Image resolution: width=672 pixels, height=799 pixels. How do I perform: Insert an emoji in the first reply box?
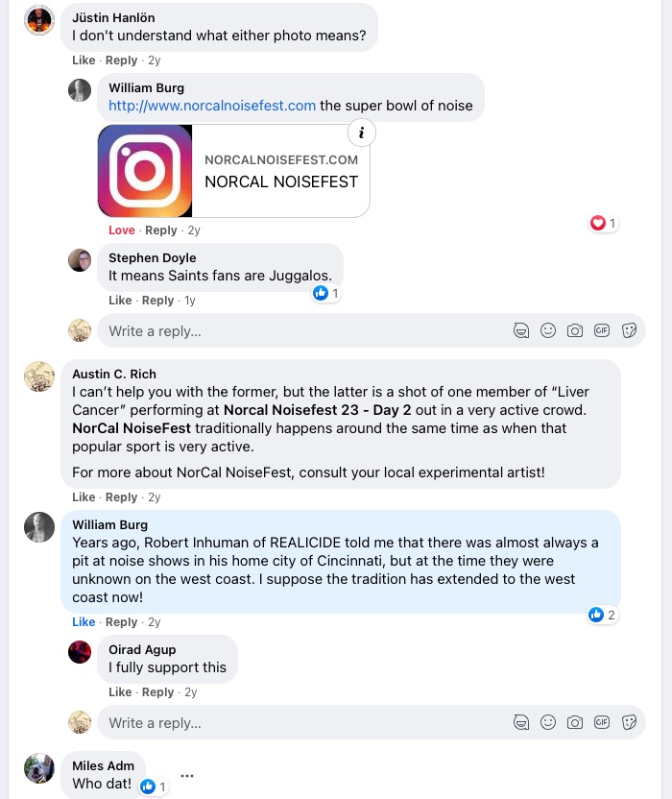pos(548,330)
